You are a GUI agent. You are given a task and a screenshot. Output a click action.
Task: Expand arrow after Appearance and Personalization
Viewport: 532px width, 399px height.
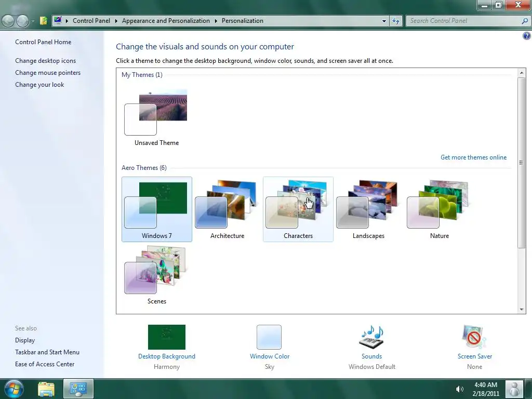coord(216,21)
